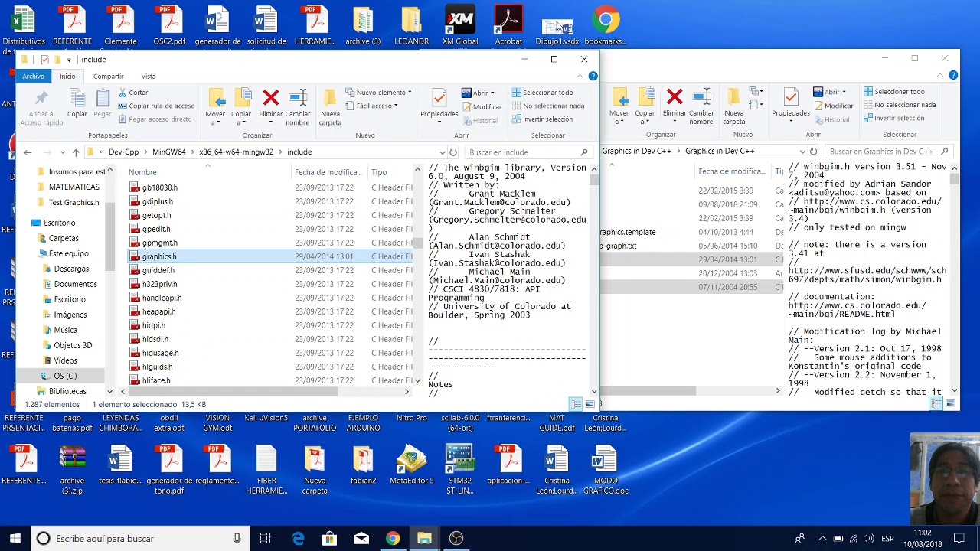Click Seleccionar todo in include window
Image resolution: width=980 pixels, height=551 pixels.
[541, 93]
